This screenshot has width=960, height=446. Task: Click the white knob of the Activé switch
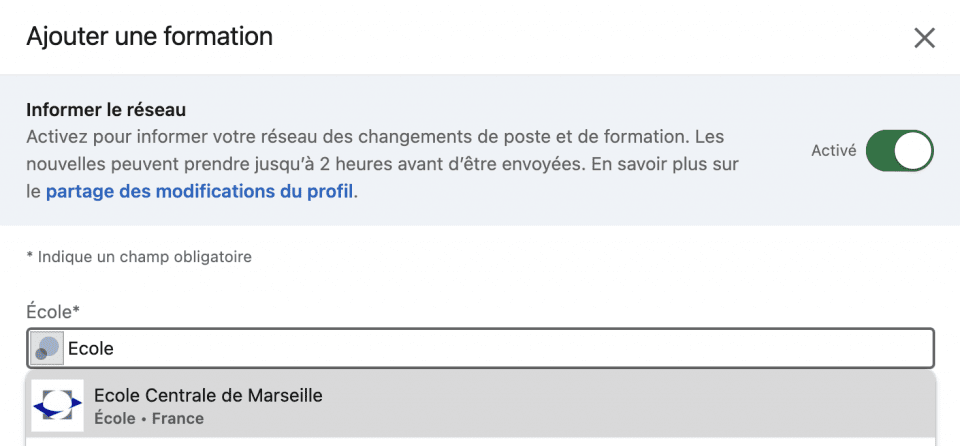[913, 150]
